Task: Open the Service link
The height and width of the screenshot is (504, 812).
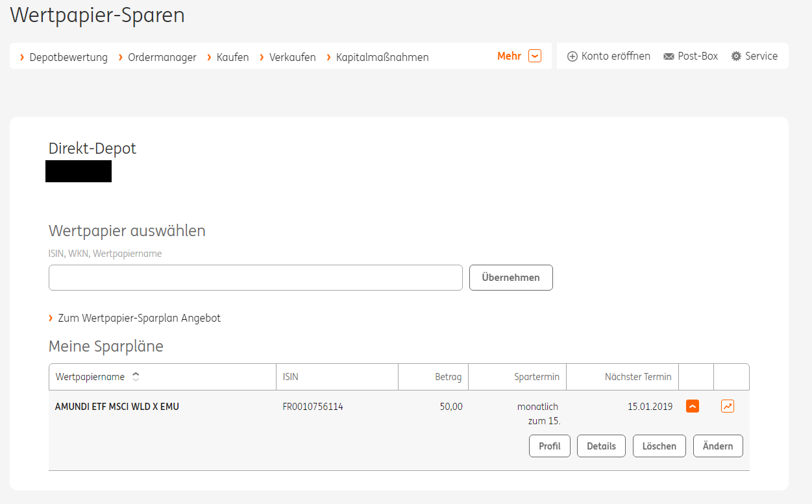Action: (761, 56)
